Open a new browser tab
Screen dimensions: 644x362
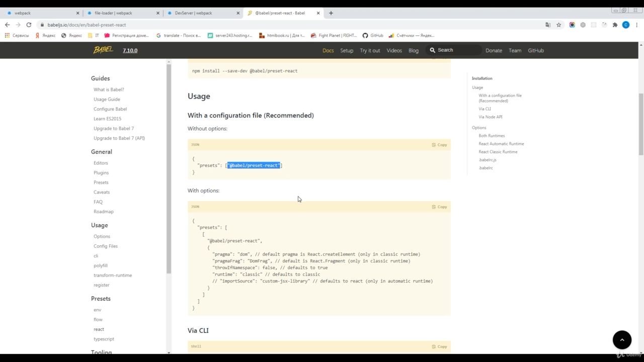tap(331, 13)
